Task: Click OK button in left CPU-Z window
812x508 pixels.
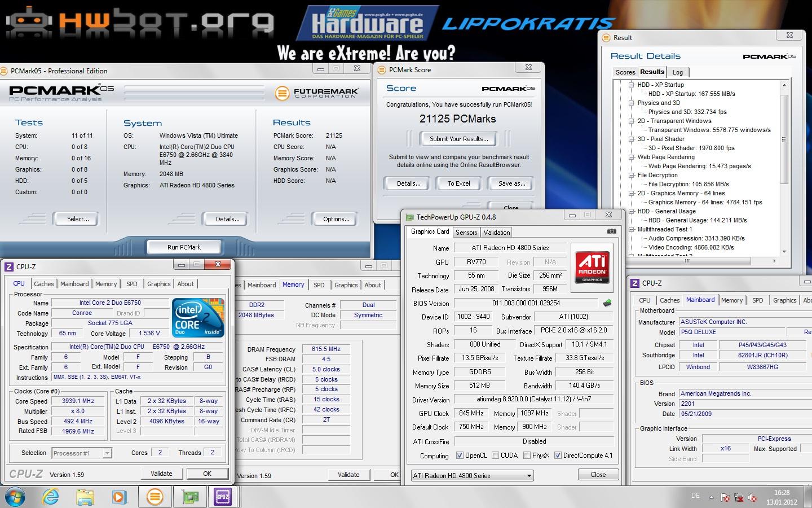Action: pos(207,474)
